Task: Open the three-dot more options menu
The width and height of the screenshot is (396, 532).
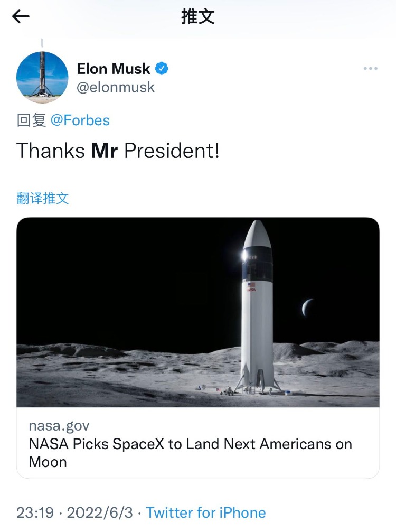Action: [371, 69]
